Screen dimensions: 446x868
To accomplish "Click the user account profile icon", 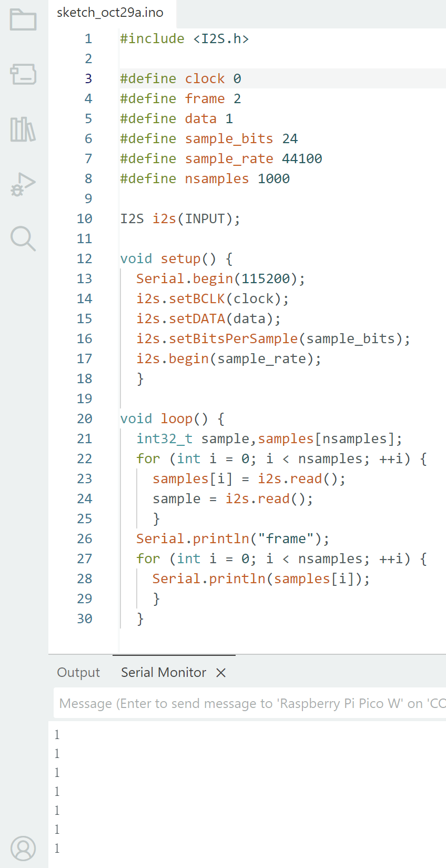I will [23, 848].
